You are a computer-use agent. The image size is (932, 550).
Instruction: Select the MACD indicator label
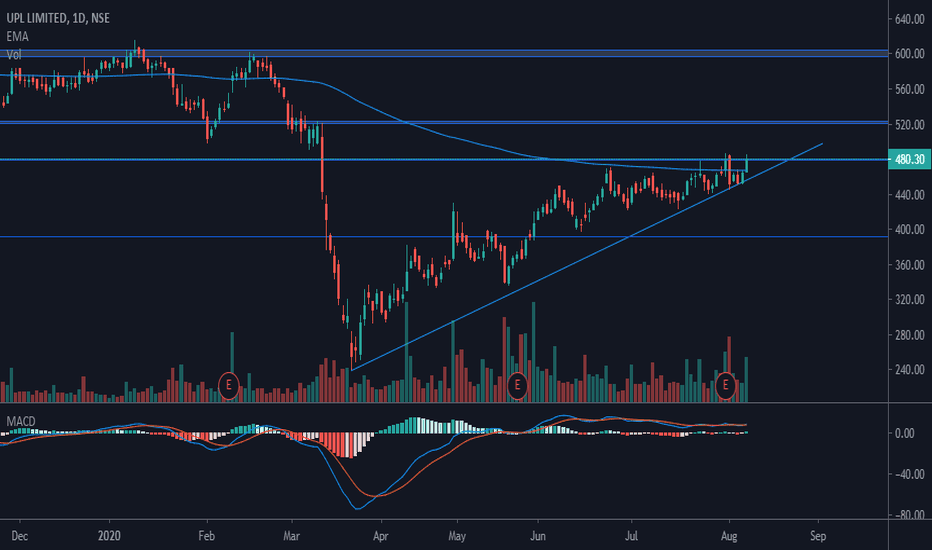[x=21, y=421]
